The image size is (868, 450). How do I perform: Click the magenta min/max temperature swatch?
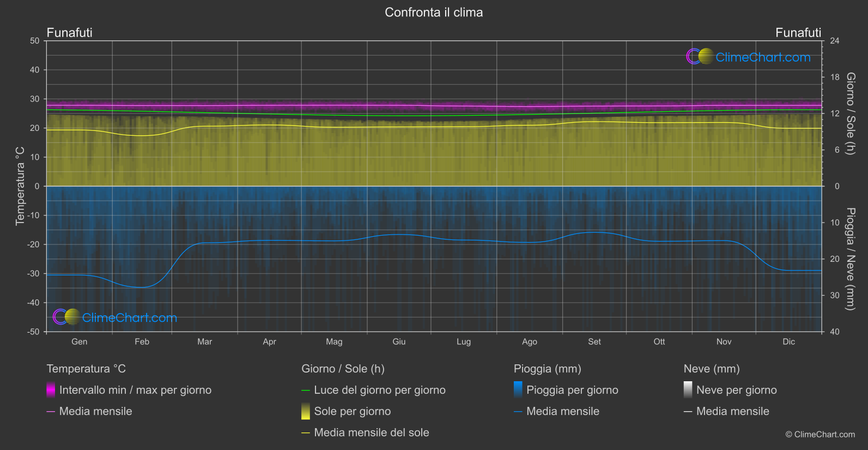tap(51, 390)
